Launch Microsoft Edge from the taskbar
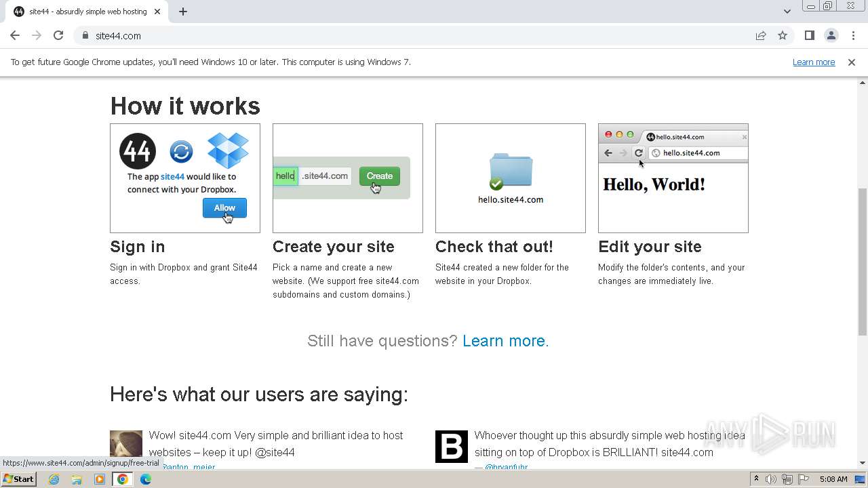 point(146,479)
